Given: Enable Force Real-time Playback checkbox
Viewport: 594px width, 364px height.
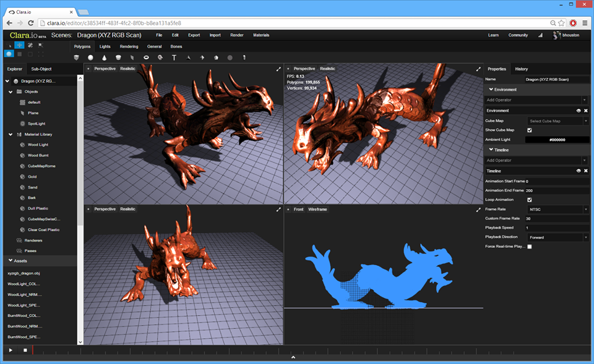Looking at the screenshot, I should [x=530, y=247].
